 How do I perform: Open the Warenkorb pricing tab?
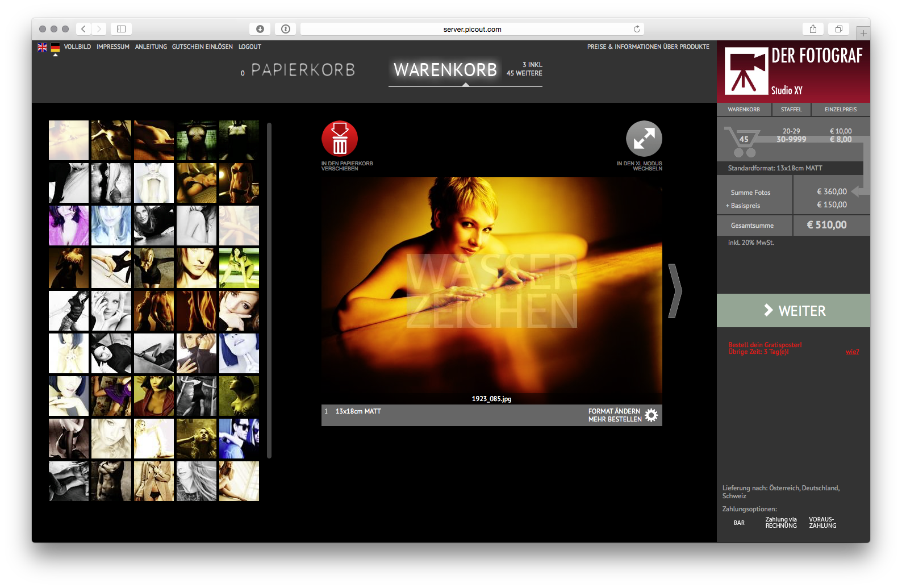(744, 110)
